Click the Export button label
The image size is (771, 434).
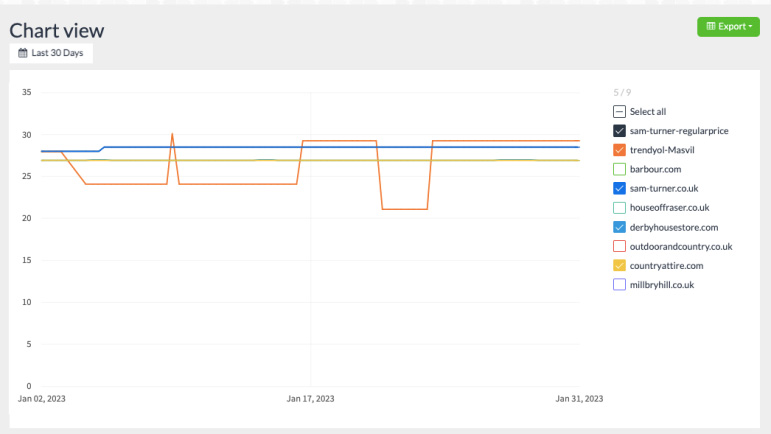point(731,26)
